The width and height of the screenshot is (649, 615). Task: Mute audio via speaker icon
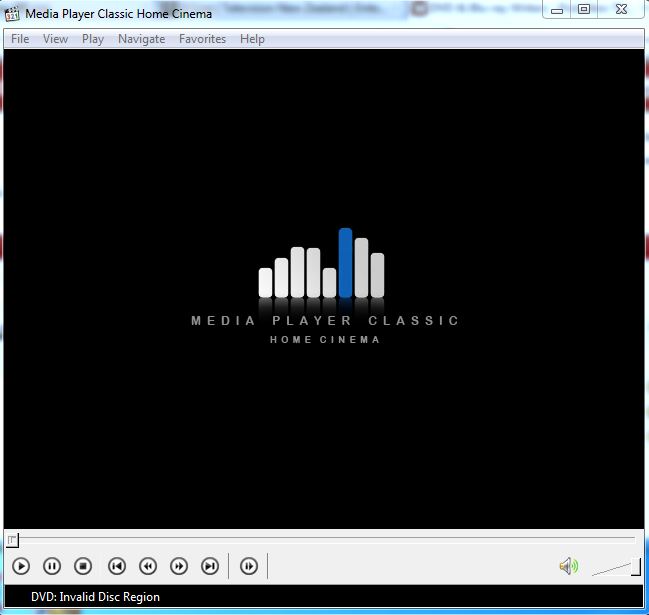pos(569,566)
